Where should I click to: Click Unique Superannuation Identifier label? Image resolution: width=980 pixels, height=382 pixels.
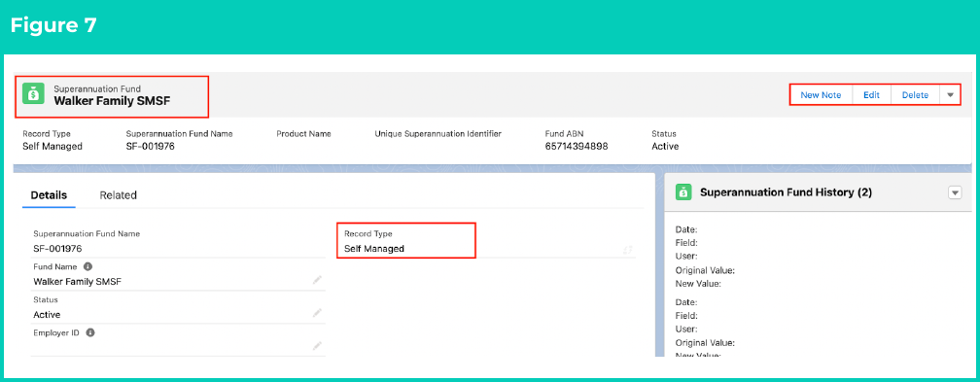point(438,134)
